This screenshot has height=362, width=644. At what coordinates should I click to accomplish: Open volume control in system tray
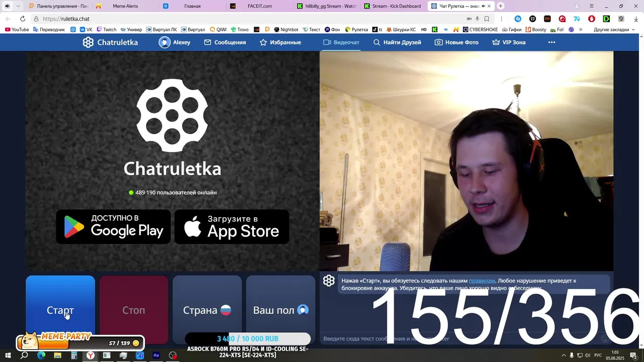pyautogui.click(x=588, y=355)
